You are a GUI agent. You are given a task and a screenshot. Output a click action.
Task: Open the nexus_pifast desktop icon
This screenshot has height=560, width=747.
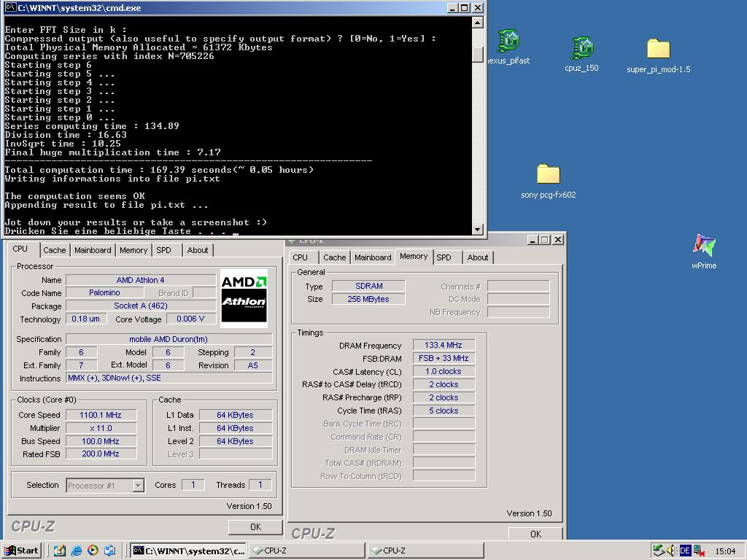click(508, 47)
